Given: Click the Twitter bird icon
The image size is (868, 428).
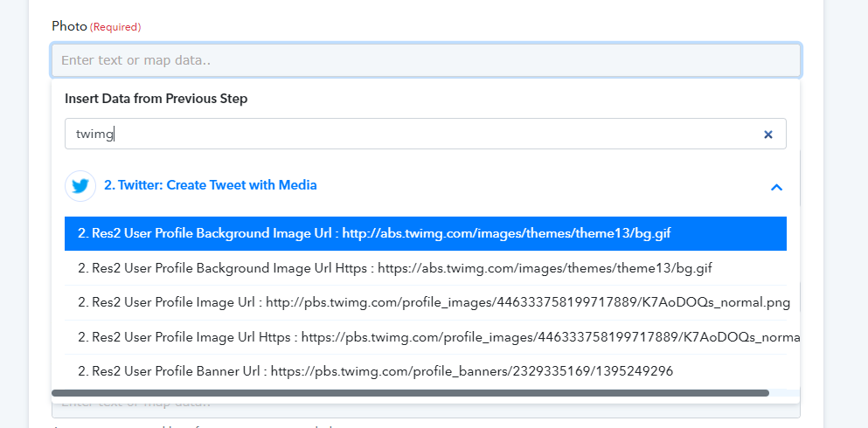Looking at the screenshot, I should (80, 186).
